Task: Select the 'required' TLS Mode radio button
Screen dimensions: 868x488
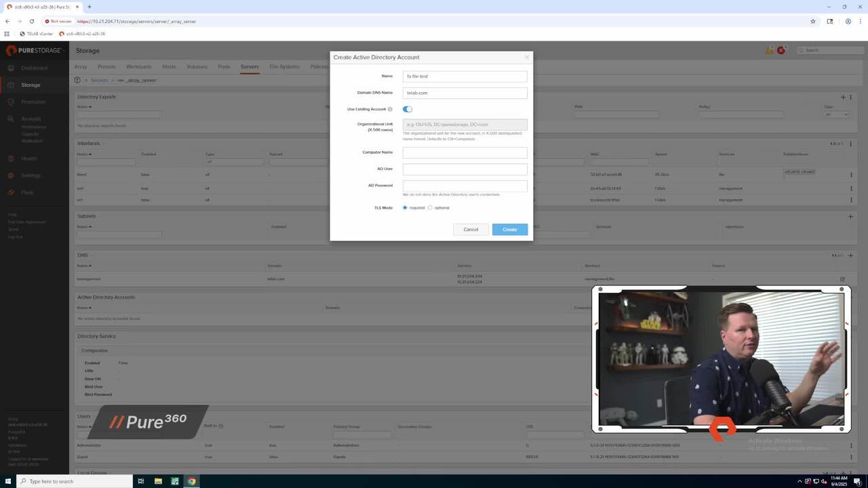Action: point(405,207)
